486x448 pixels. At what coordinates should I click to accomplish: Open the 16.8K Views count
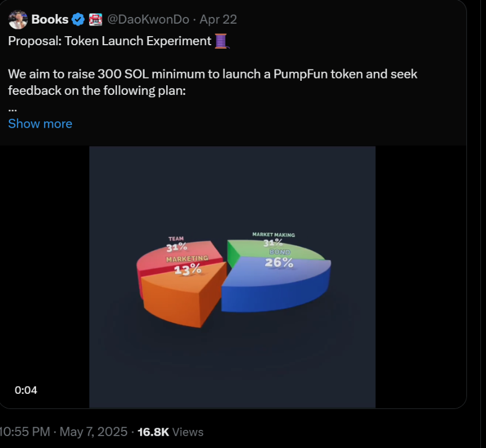tap(171, 432)
